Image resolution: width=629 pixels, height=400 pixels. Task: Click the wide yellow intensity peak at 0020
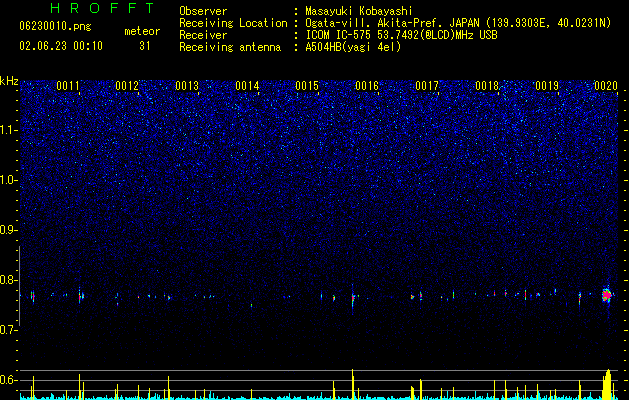tap(608, 384)
